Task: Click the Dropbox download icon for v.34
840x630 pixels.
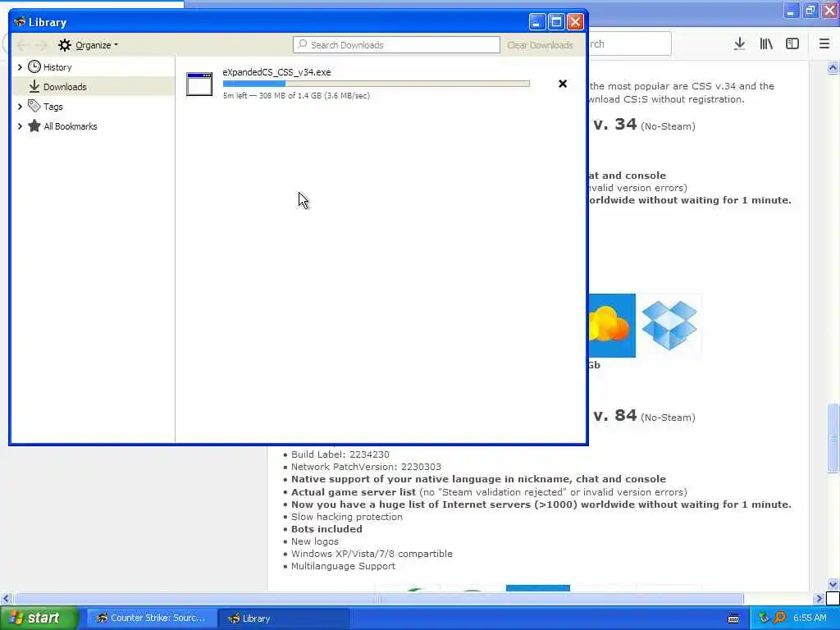Action: [x=669, y=325]
